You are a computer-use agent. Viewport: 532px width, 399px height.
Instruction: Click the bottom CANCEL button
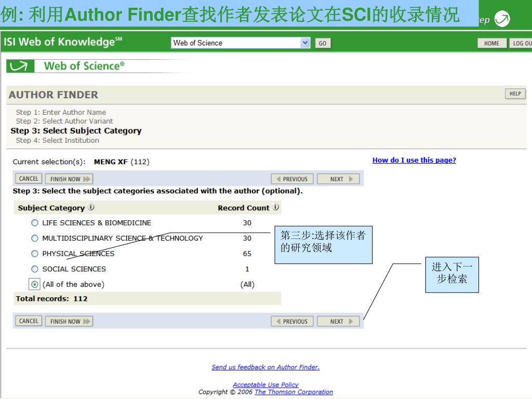tap(29, 321)
